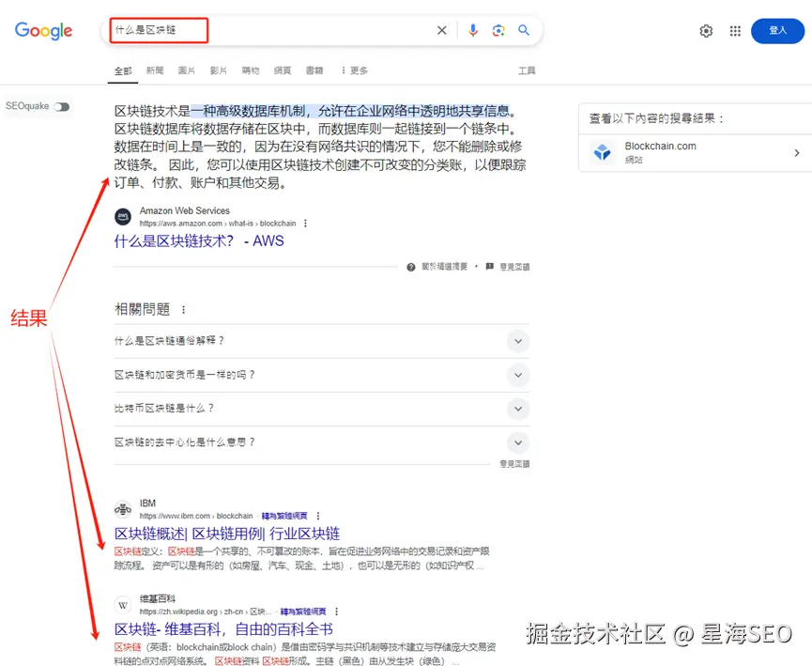Open the 区块链- 维基百科 result link
This screenshot has width=812, height=666.
(x=223, y=629)
